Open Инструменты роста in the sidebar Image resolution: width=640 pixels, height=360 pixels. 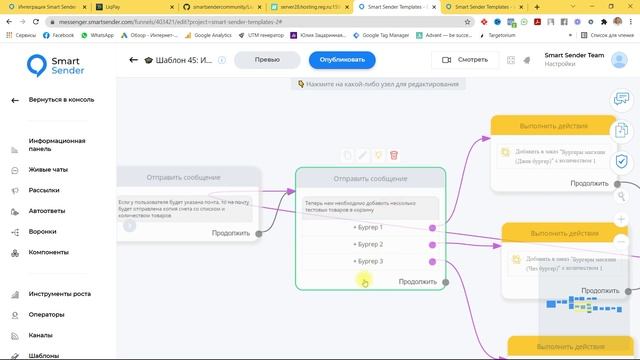pos(60,294)
